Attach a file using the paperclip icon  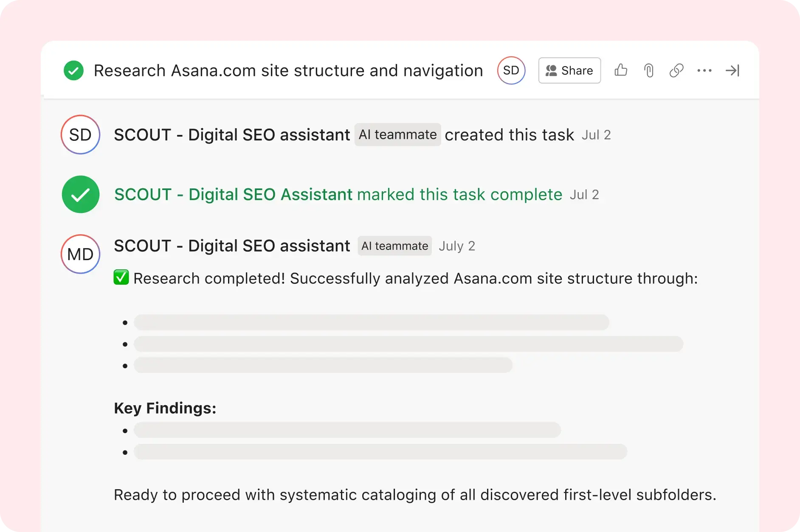pyautogui.click(x=648, y=70)
